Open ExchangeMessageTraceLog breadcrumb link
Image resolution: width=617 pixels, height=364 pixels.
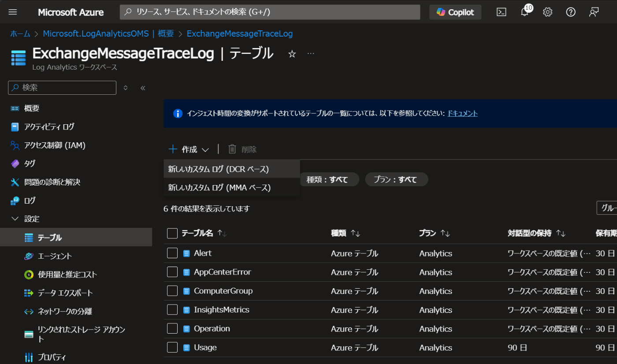pyautogui.click(x=240, y=34)
